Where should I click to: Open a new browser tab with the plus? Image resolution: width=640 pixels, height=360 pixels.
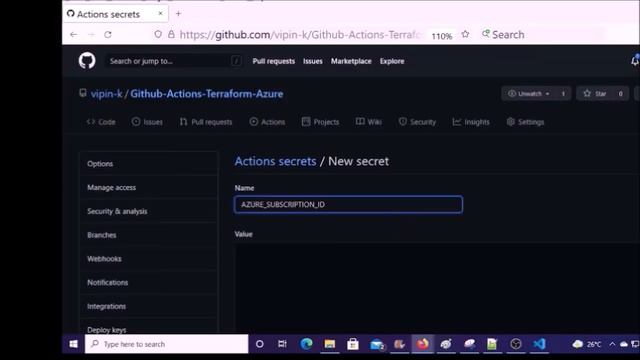[178, 13]
